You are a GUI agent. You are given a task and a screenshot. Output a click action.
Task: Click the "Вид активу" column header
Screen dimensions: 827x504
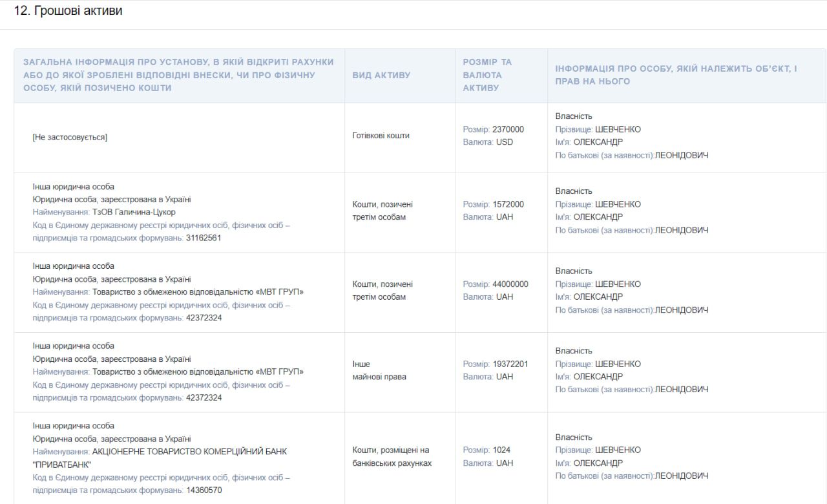coord(381,75)
